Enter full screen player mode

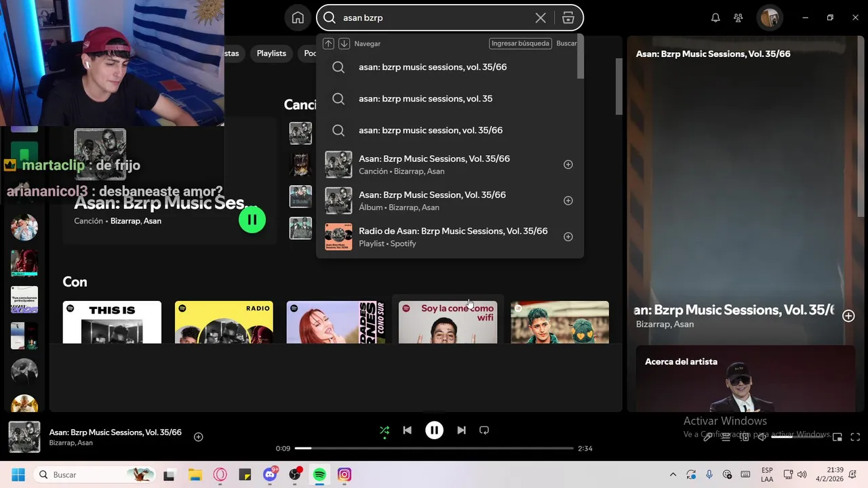855,437
